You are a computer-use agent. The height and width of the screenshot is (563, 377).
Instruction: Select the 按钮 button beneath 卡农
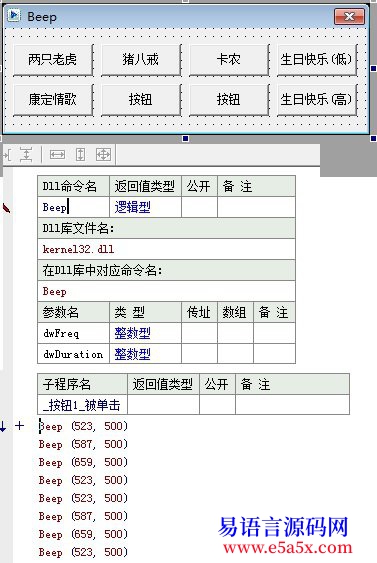tap(229, 99)
